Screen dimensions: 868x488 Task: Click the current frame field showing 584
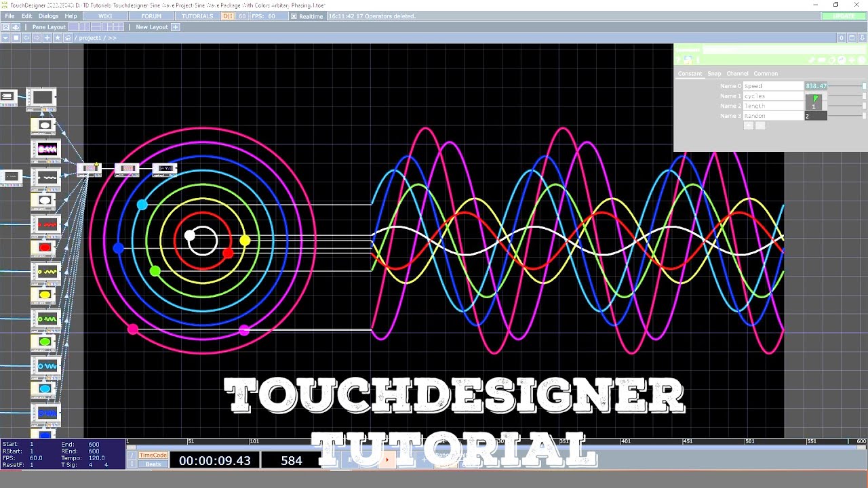[292, 461]
